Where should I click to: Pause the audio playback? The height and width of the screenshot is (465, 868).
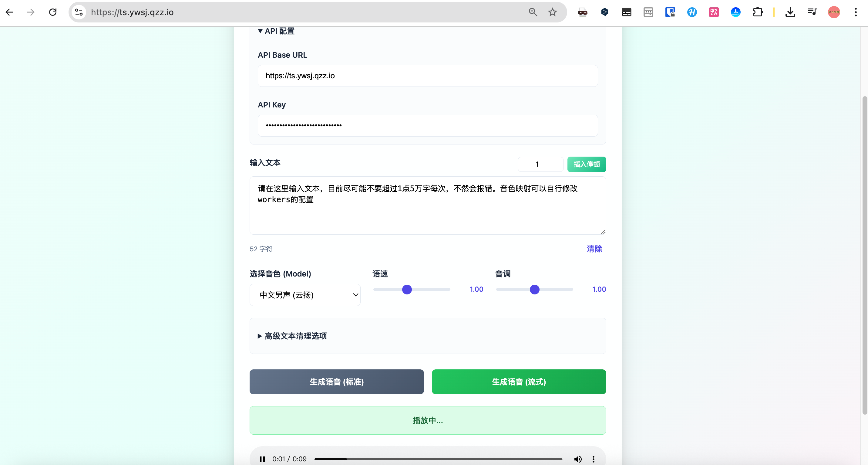tap(262, 459)
